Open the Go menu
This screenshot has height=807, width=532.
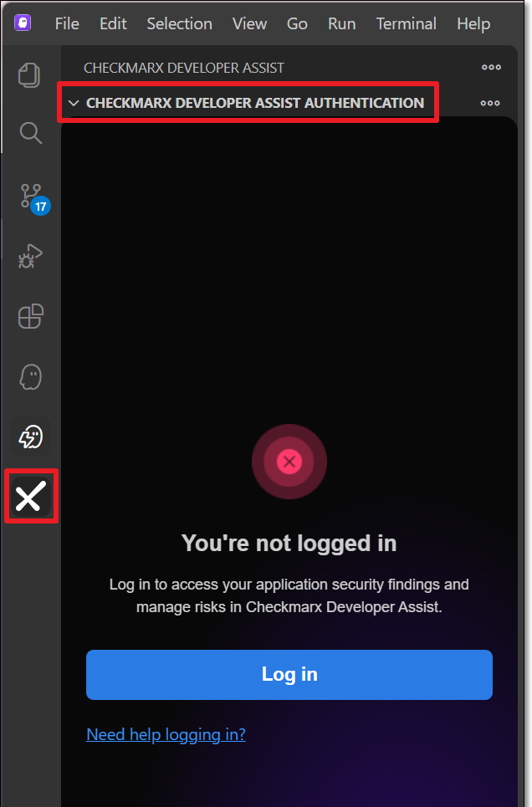(x=297, y=23)
